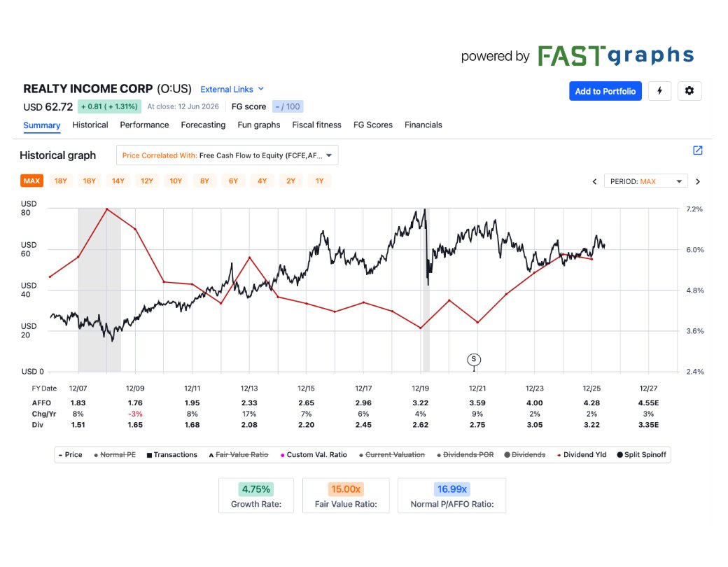
Task: Open chart in new window icon
Action: tap(697, 150)
